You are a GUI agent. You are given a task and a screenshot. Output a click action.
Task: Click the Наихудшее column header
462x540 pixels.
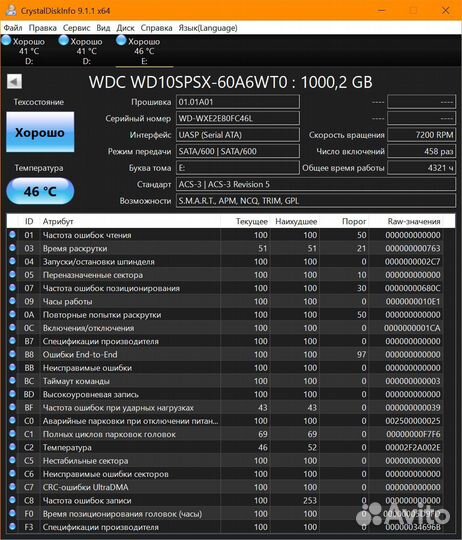(296, 221)
